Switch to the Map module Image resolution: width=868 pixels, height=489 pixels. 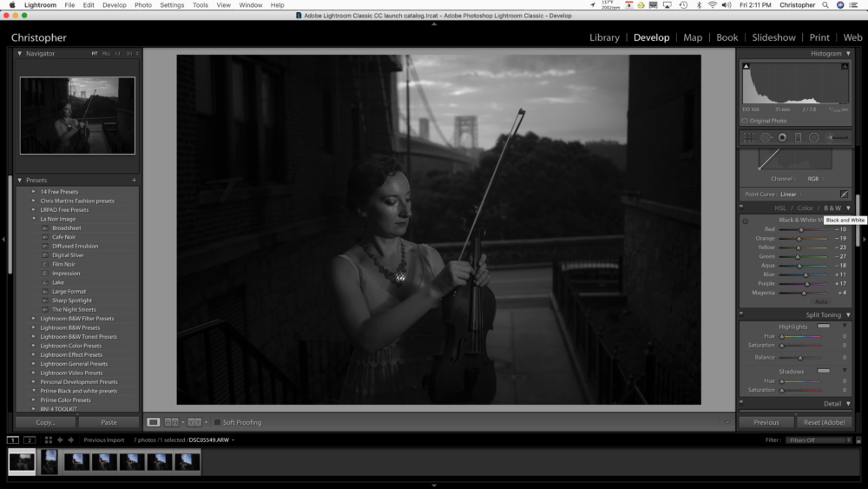693,37
